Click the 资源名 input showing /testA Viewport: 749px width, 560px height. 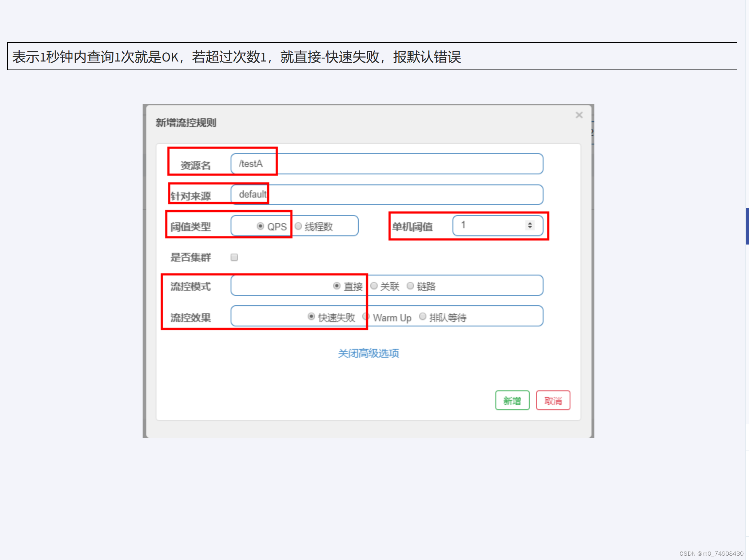pos(386,164)
